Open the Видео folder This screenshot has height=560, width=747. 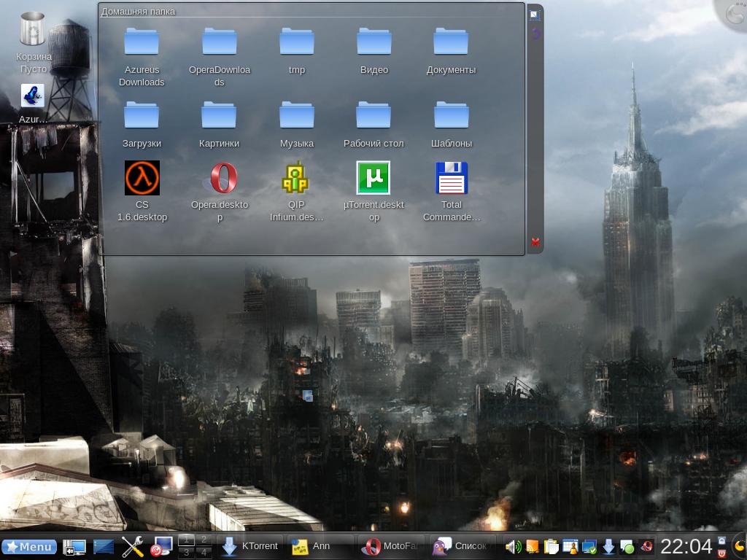(374, 51)
